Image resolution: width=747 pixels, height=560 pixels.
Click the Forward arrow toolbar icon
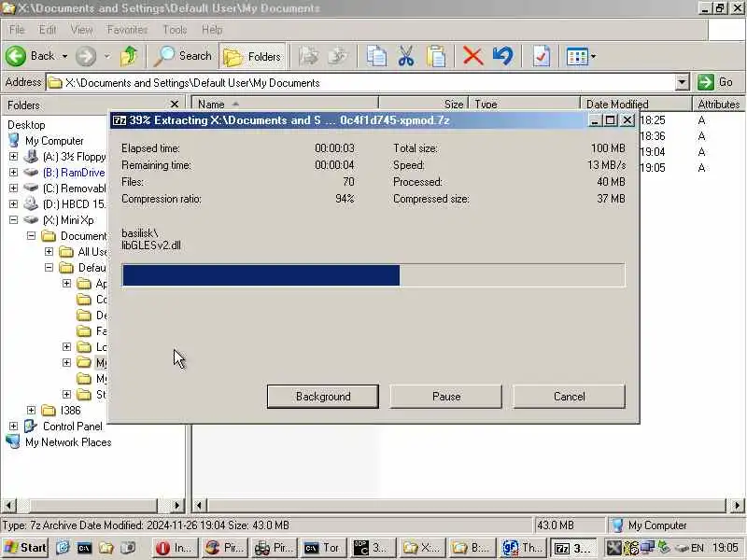(86, 56)
